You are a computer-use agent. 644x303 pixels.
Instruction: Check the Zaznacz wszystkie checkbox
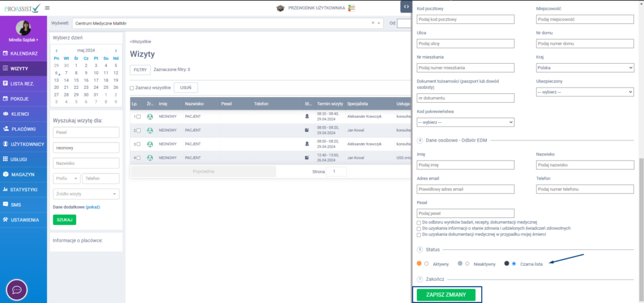point(132,88)
